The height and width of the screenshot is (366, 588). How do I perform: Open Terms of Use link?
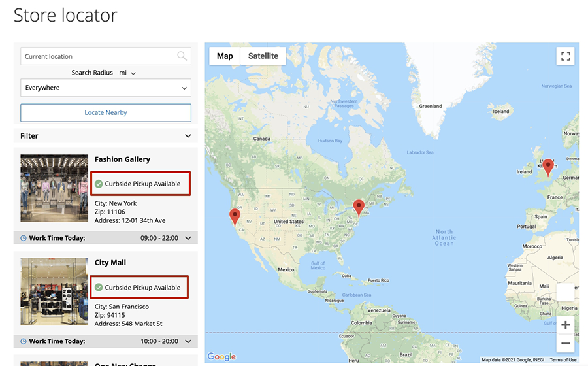pyautogui.click(x=563, y=360)
